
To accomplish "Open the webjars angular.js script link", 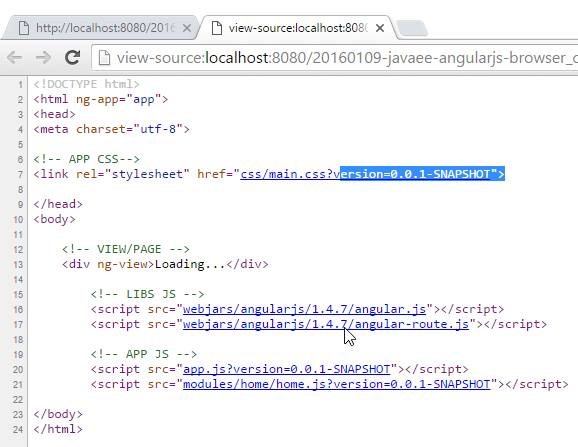I will (304, 309).
